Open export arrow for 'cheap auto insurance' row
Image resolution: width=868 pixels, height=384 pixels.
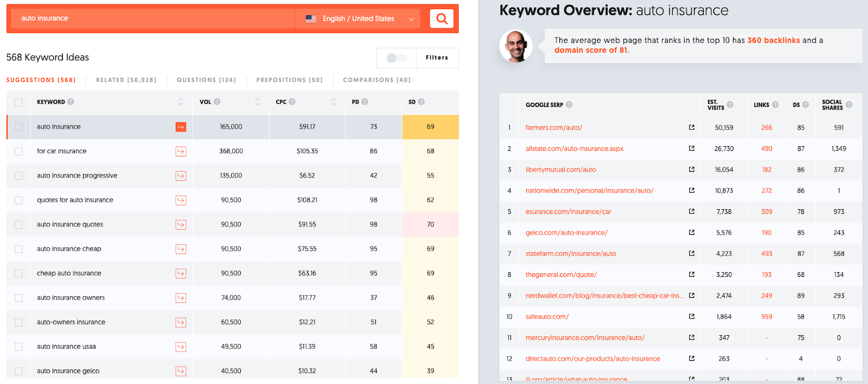coord(181,273)
